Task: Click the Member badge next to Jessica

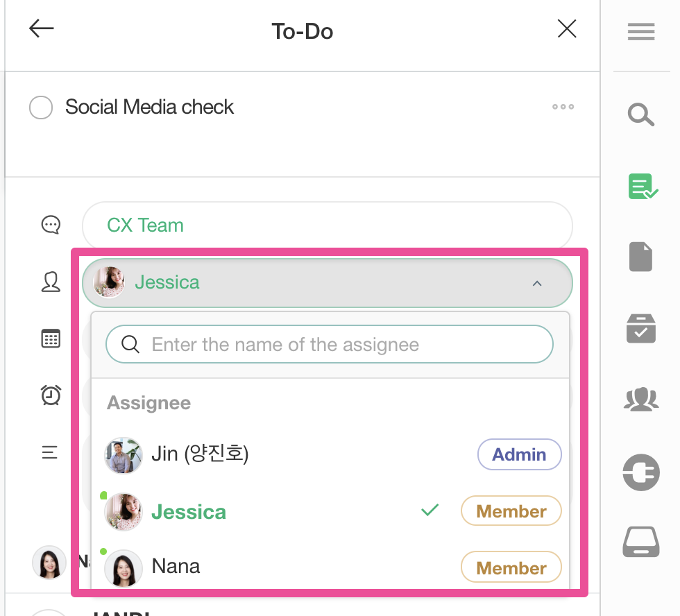Action: [511, 511]
